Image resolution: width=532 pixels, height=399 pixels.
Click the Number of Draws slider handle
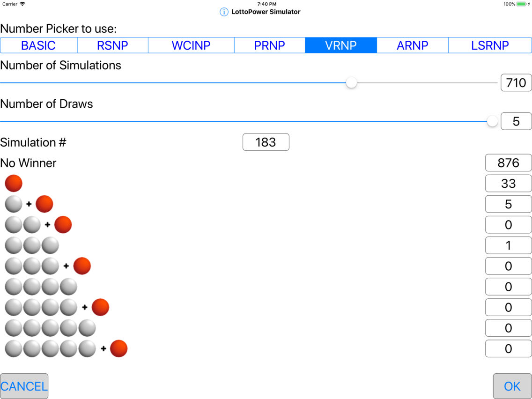[492, 121]
